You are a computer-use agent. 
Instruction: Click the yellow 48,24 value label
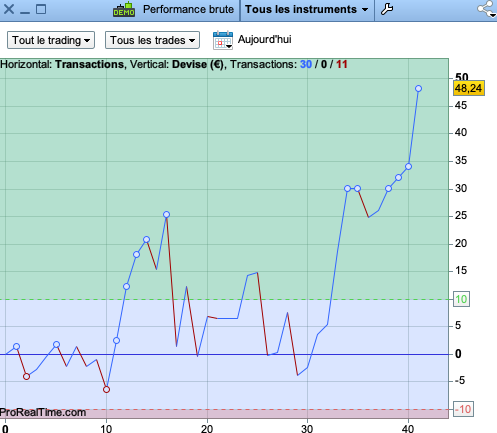[468, 88]
